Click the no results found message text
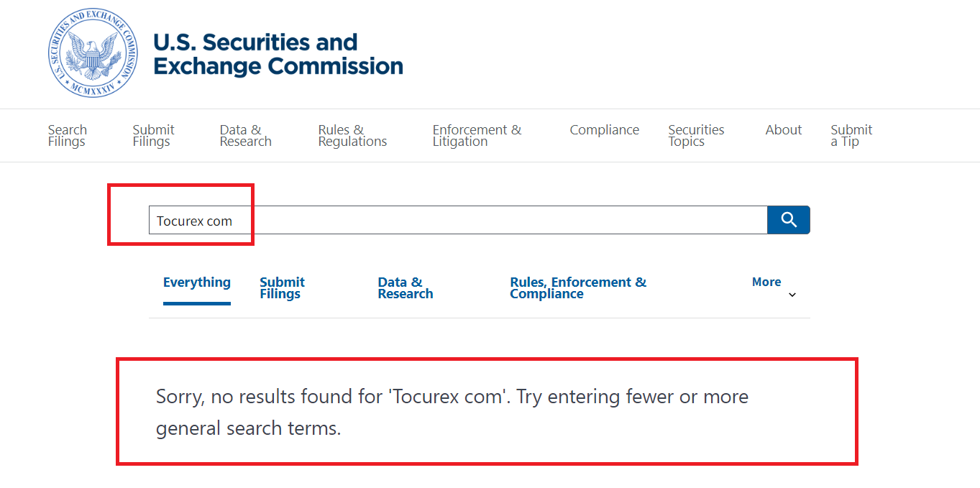This screenshot has height=488, width=980. tap(452, 413)
